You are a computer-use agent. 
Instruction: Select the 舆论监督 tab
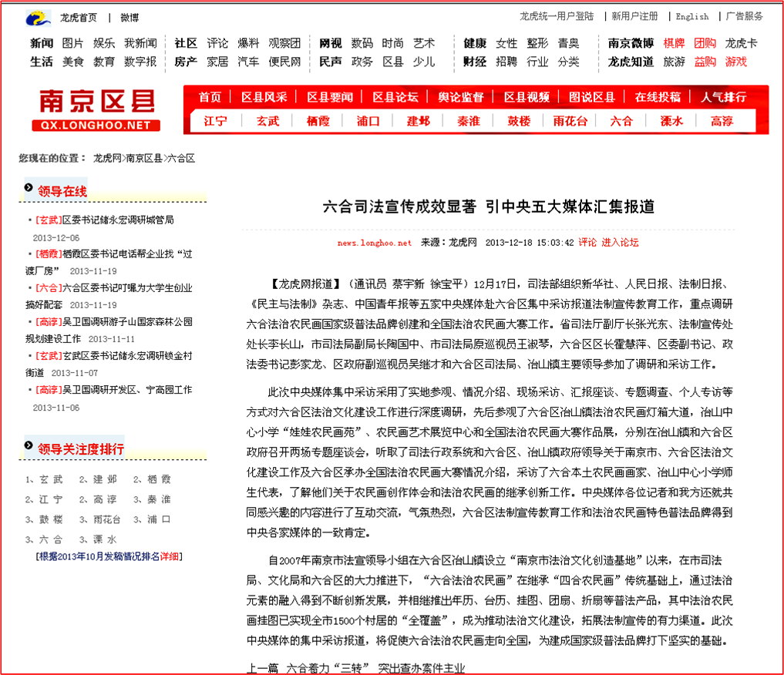(x=461, y=97)
